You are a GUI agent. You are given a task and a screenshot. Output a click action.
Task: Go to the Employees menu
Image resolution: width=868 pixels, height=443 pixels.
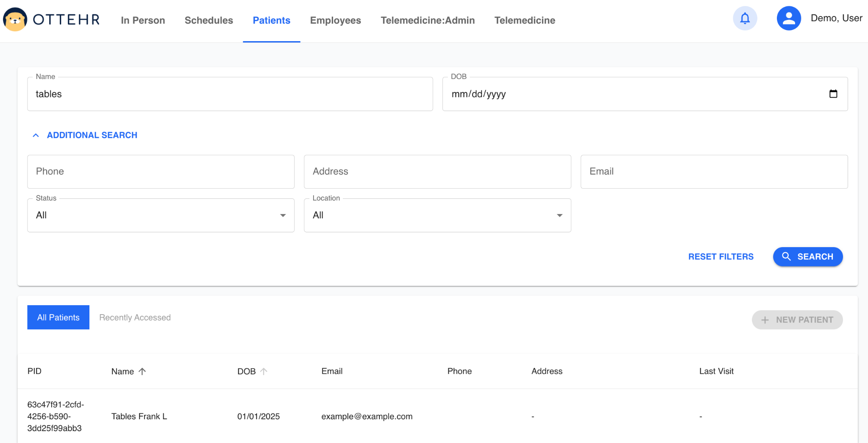pos(335,20)
